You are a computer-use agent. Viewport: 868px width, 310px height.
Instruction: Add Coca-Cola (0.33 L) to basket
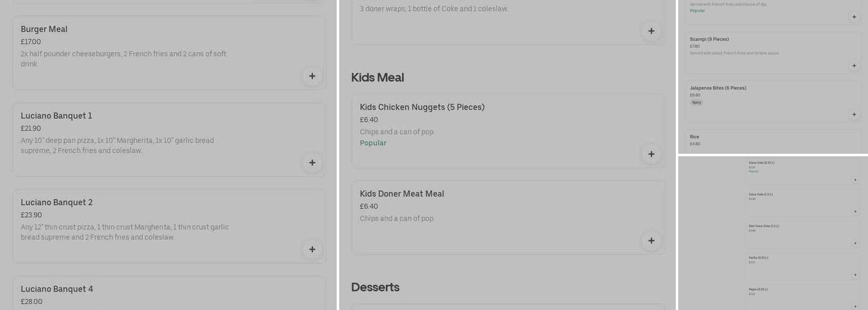click(x=855, y=180)
